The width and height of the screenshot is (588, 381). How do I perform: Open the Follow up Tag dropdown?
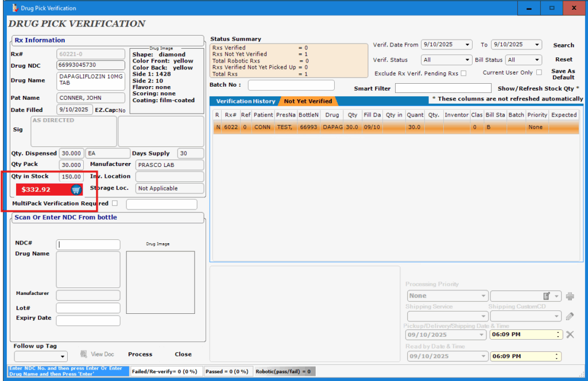[63, 357]
